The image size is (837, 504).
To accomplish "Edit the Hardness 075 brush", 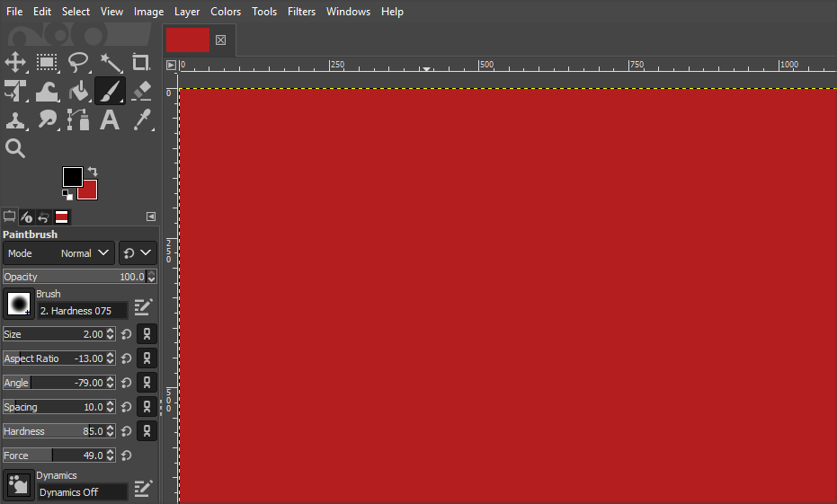I will [x=143, y=307].
